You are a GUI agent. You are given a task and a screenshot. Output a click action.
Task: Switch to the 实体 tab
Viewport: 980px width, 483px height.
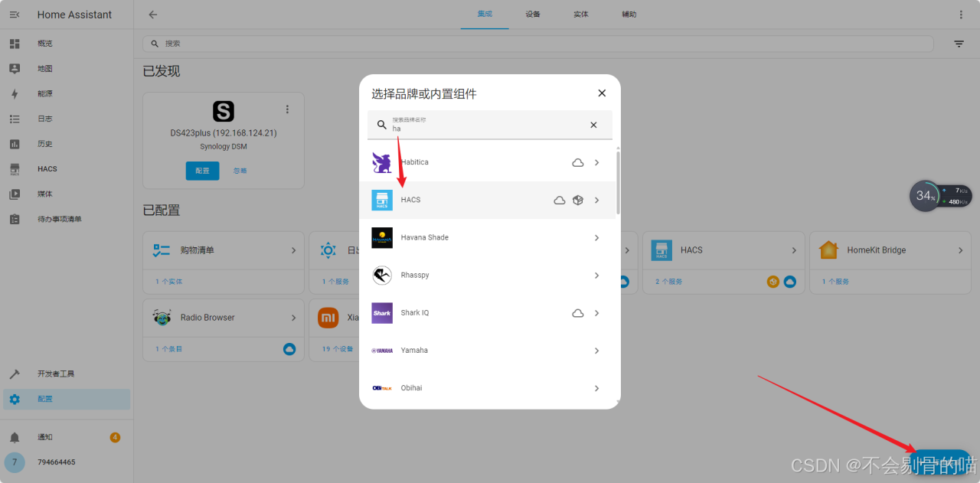point(580,14)
